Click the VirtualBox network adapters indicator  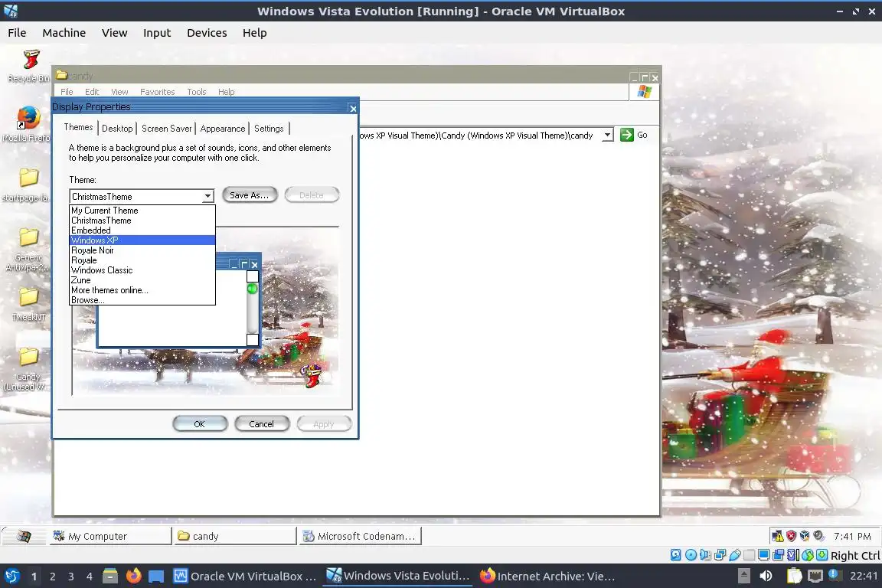pos(720,555)
